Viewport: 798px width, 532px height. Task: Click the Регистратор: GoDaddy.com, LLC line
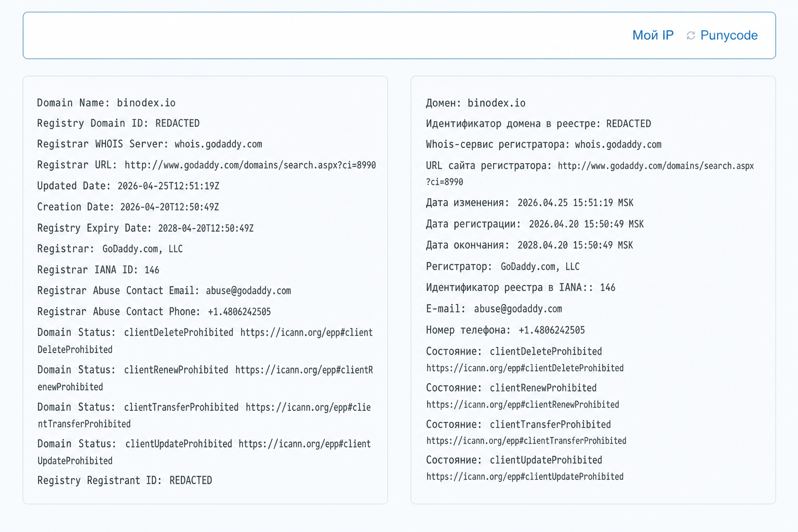[503, 267]
